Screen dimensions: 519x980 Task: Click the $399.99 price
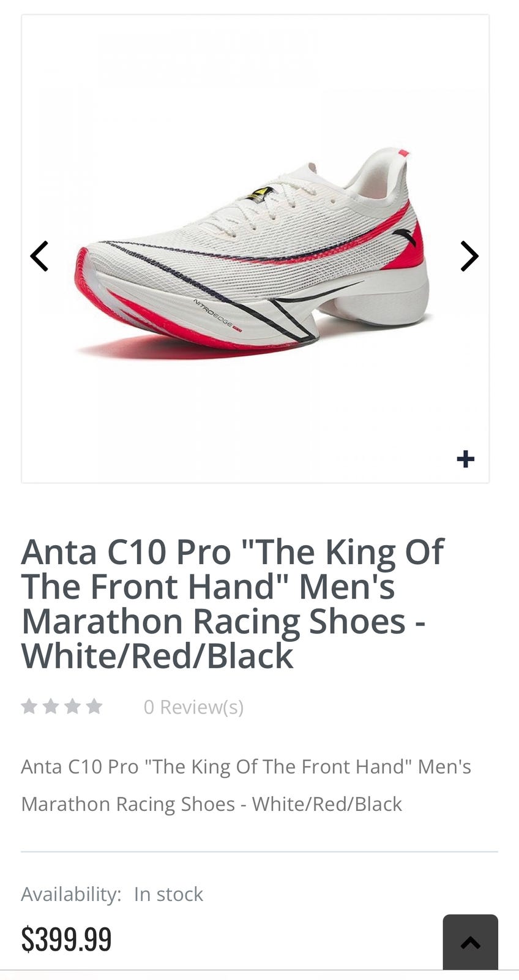66,940
